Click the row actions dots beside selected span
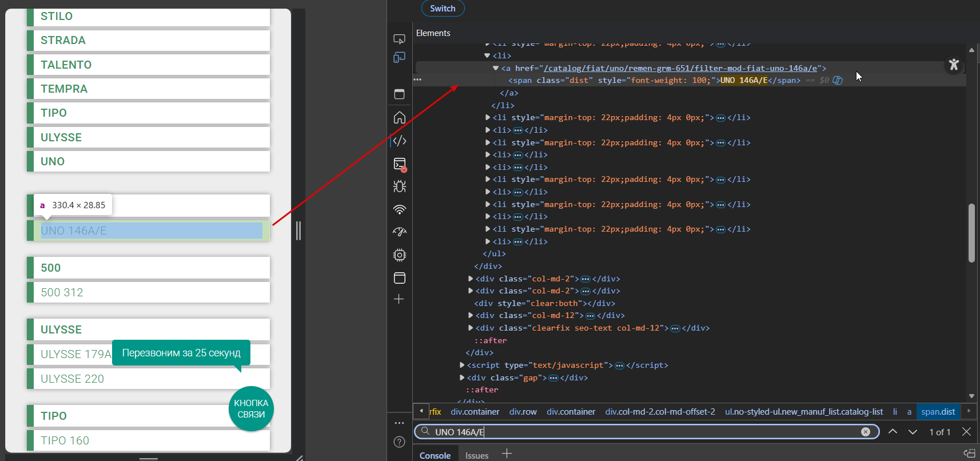 417,80
